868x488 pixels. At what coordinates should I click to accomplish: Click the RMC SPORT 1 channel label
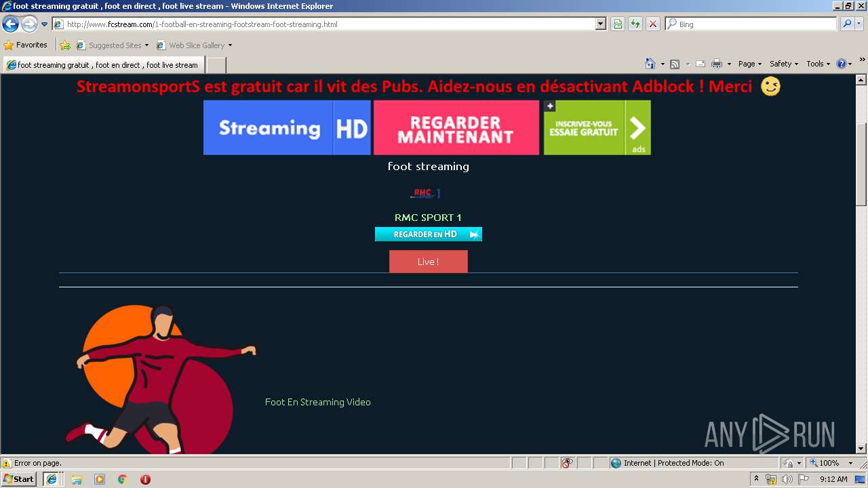coord(428,218)
